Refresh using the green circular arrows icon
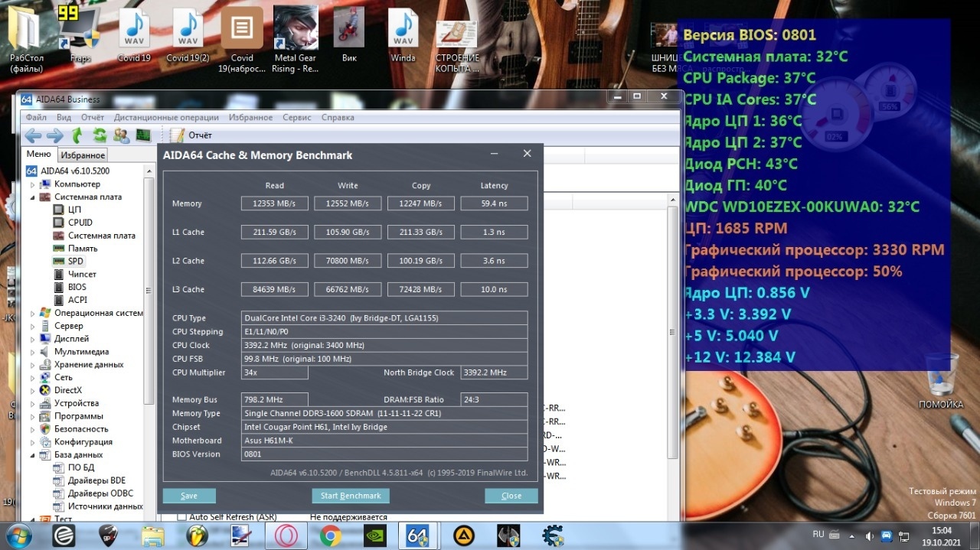The height and width of the screenshot is (550, 980). [x=100, y=135]
